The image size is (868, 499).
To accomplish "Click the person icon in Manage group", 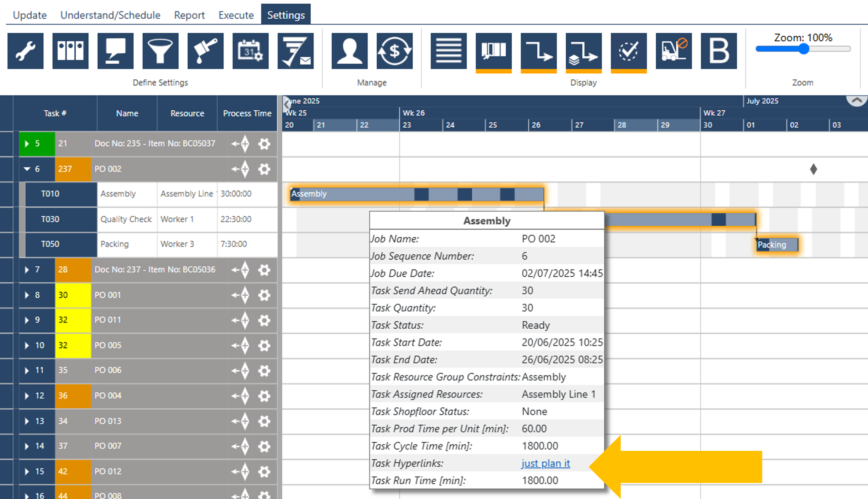I will [x=350, y=51].
